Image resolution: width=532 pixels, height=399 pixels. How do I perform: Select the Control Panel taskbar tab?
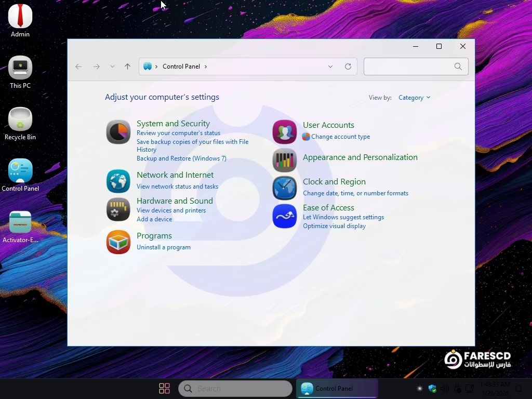(x=336, y=388)
